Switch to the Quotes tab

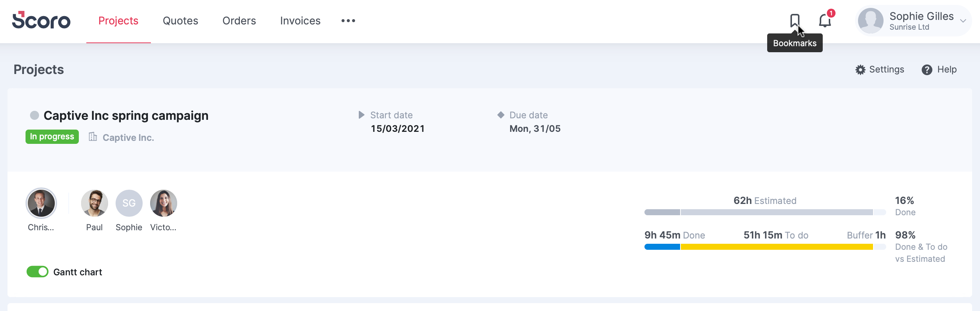point(180,21)
